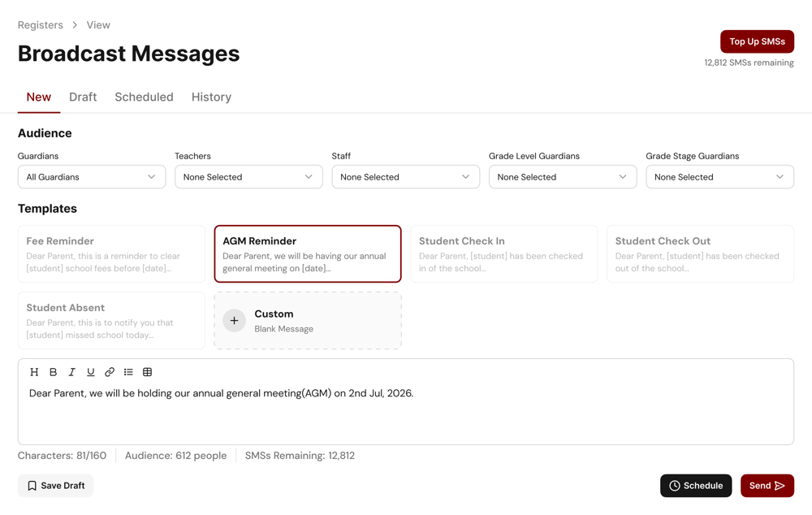The image size is (812, 515).
Task: Click the plus icon on Custom template
Action: click(234, 321)
